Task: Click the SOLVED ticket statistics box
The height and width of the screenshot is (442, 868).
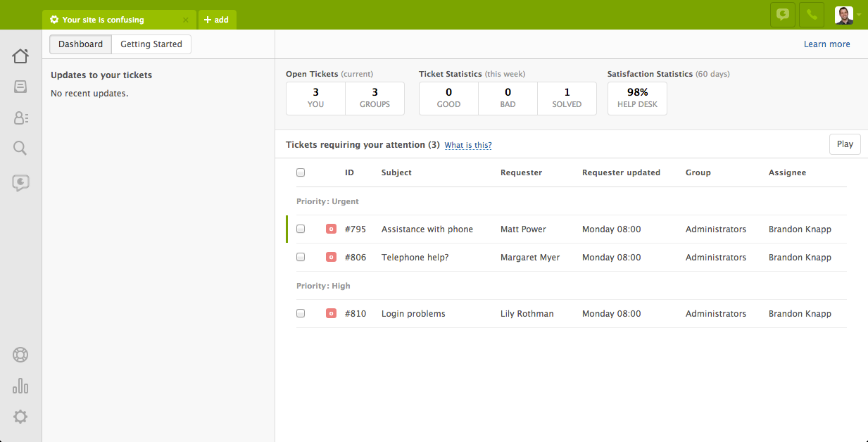Action: pos(567,99)
